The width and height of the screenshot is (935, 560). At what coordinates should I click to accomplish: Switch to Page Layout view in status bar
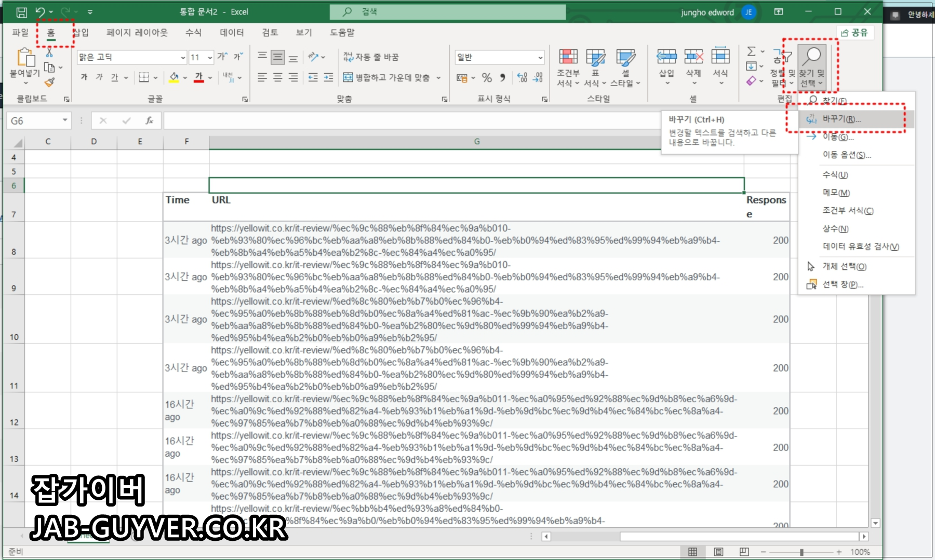click(718, 552)
